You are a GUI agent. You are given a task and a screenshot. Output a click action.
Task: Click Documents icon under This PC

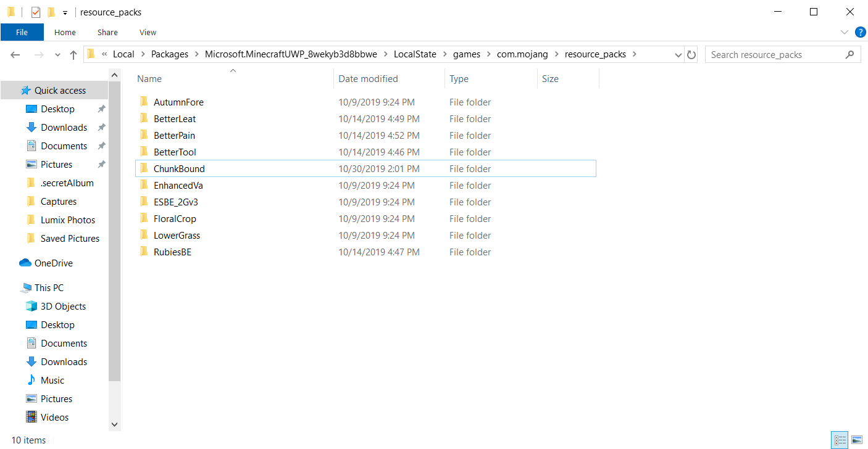(31, 343)
